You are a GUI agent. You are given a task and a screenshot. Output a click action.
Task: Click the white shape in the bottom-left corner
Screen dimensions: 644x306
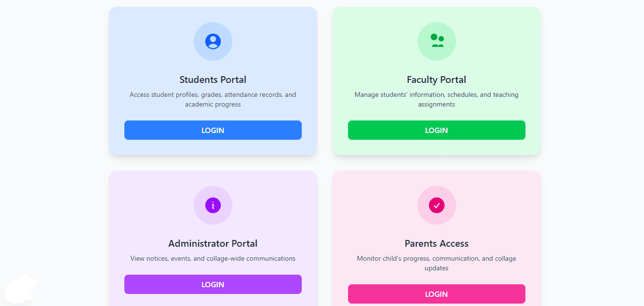pyautogui.click(x=20, y=289)
